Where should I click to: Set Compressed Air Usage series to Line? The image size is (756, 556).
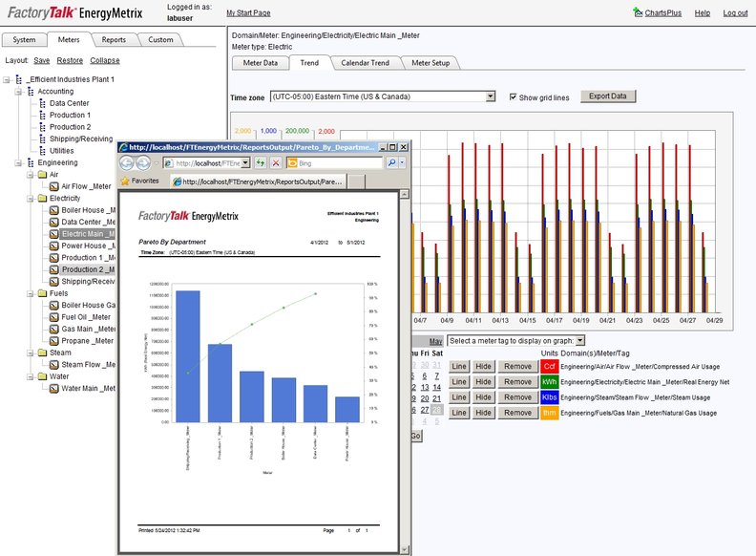point(459,366)
